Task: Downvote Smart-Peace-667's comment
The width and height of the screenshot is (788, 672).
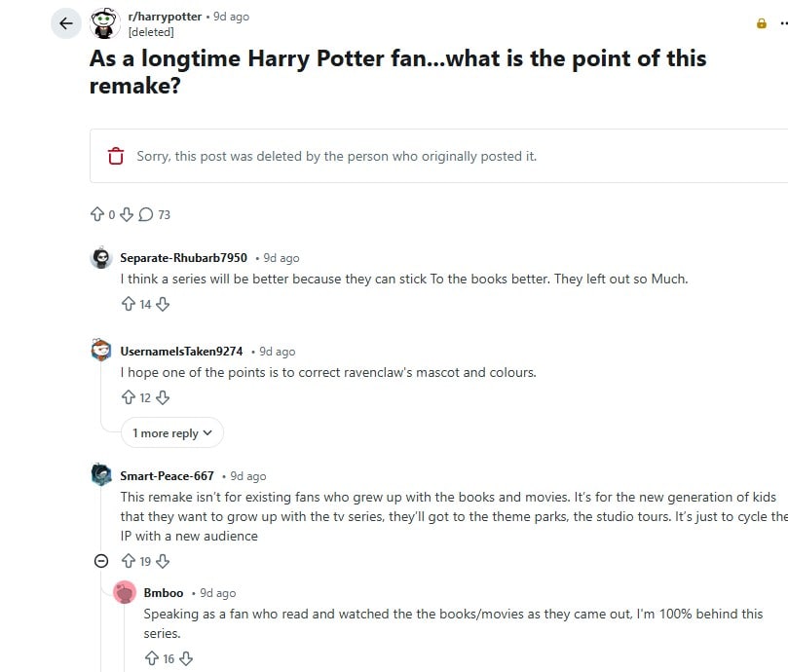Action: (x=163, y=561)
